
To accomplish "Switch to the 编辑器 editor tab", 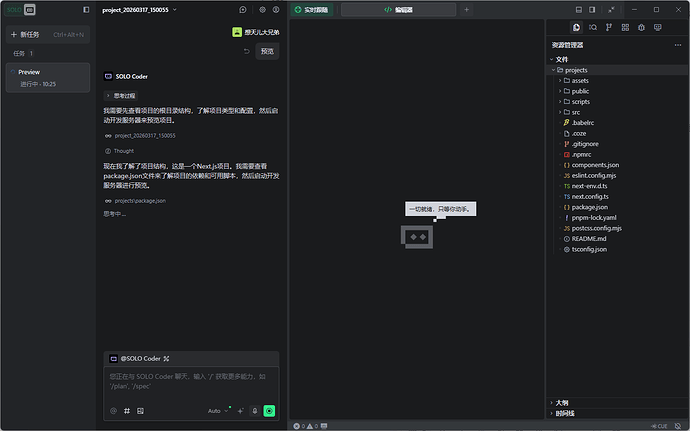I will coord(397,9).
